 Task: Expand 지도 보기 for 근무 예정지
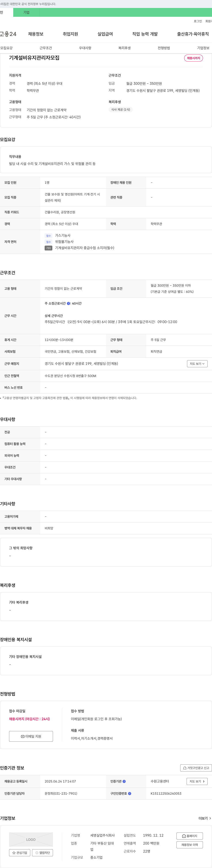point(197,364)
